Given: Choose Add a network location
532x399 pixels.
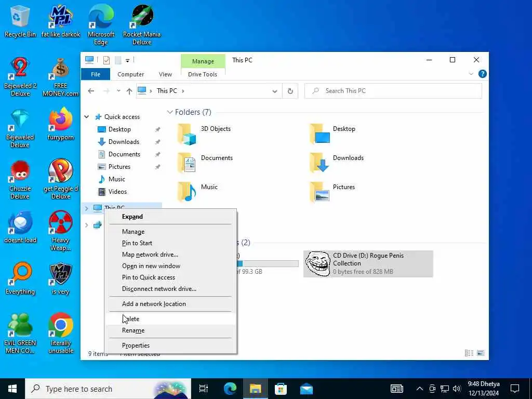Looking at the screenshot, I should coord(170,303).
